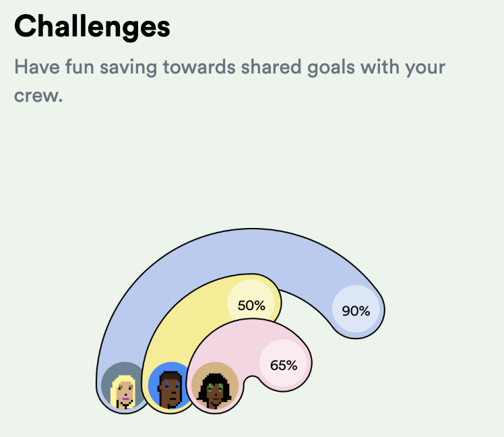The image size is (504, 437).
Task: Click the word "crew." in the subtitle
Action: coord(38,95)
